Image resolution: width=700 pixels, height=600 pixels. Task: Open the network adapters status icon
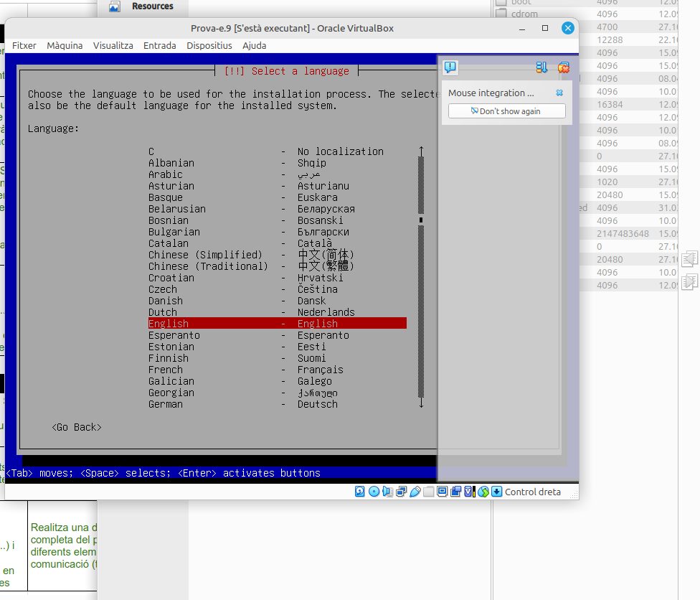tap(401, 492)
